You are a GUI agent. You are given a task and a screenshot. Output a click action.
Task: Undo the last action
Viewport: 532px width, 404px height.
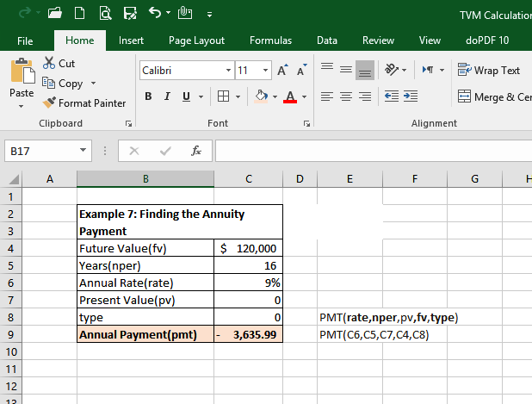tap(155, 13)
